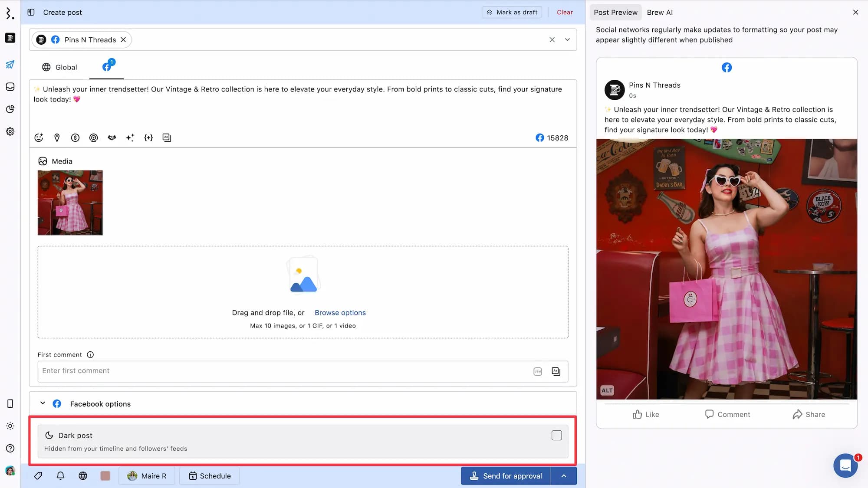868x488 pixels.
Task: Click the sun theme toggle icon
Action: pos(10,426)
